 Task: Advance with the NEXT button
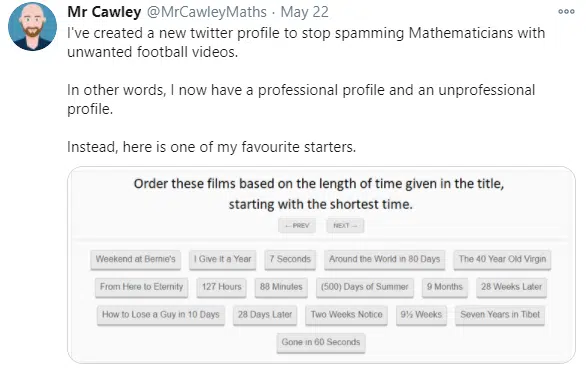(x=345, y=225)
